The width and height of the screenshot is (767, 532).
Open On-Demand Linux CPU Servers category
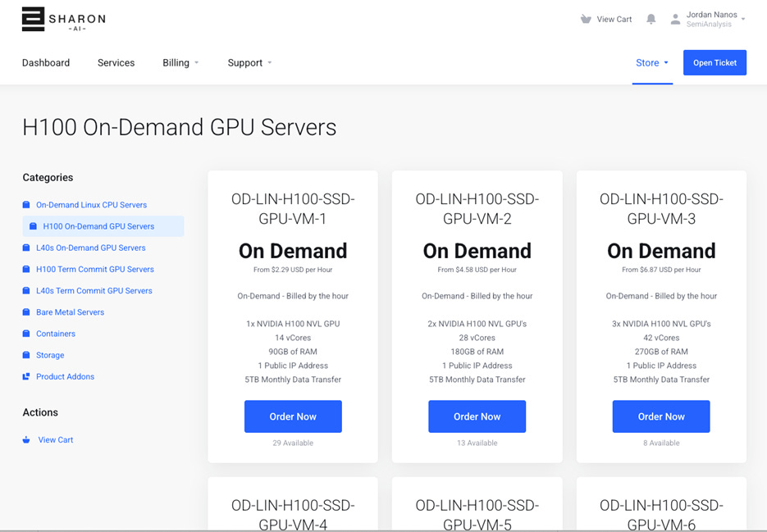(x=92, y=204)
